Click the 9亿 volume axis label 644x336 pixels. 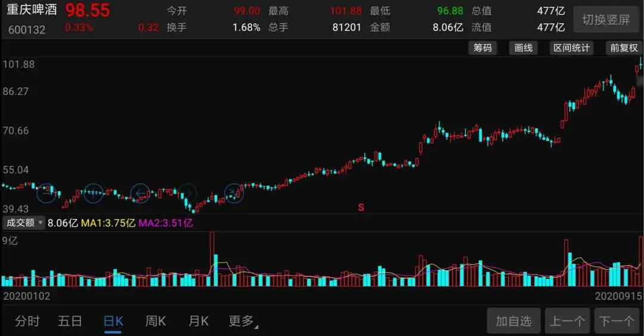coord(10,241)
